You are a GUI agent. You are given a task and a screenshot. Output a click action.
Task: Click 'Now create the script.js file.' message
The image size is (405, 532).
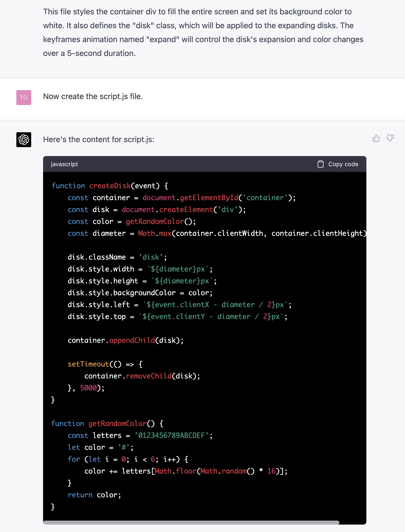93,96
